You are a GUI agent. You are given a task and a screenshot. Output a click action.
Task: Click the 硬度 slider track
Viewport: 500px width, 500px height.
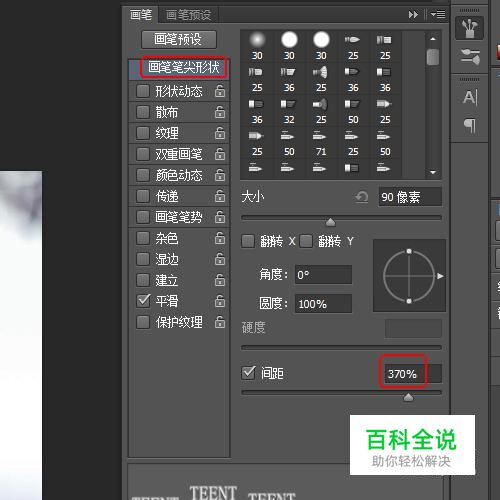(x=341, y=347)
